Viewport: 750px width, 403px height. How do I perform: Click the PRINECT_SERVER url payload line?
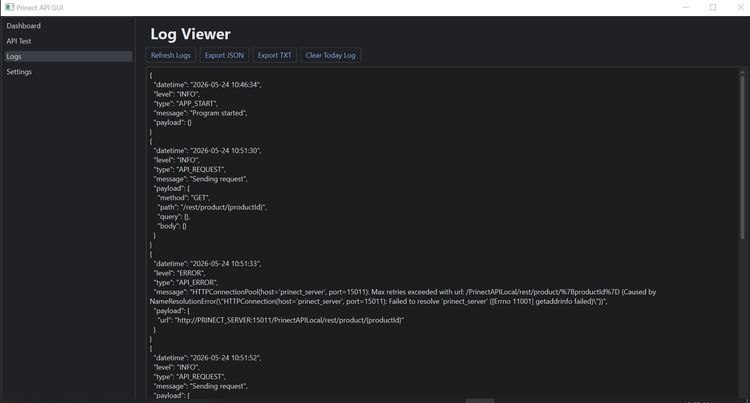pyautogui.click(x=281, y=320)
